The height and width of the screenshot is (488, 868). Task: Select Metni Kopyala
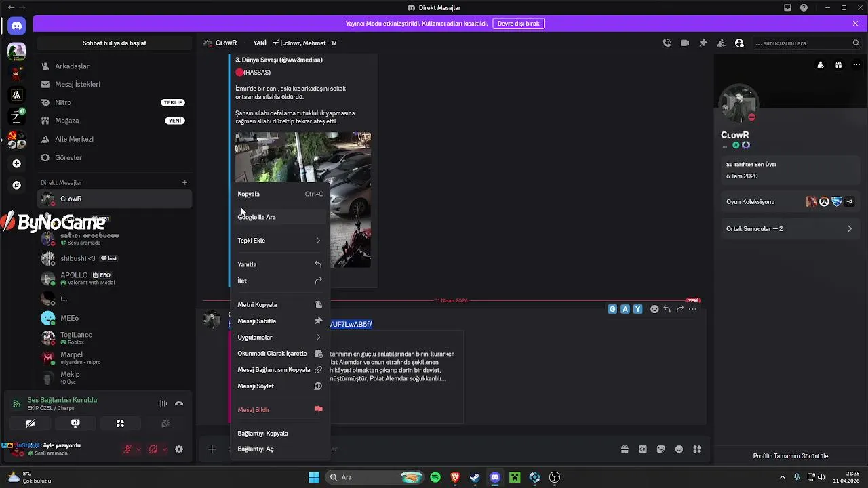pyautogui.click(x=280, y=304)
